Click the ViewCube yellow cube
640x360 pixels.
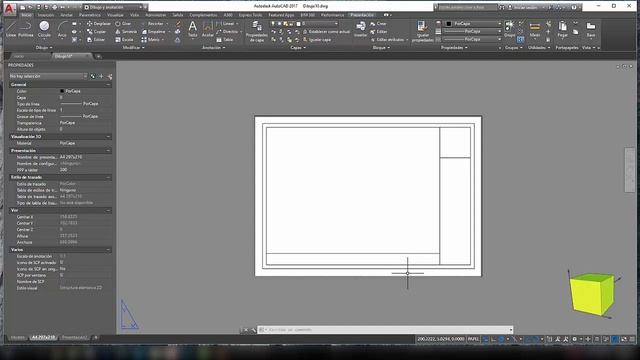pyautogui.click(x=592, y=294)
